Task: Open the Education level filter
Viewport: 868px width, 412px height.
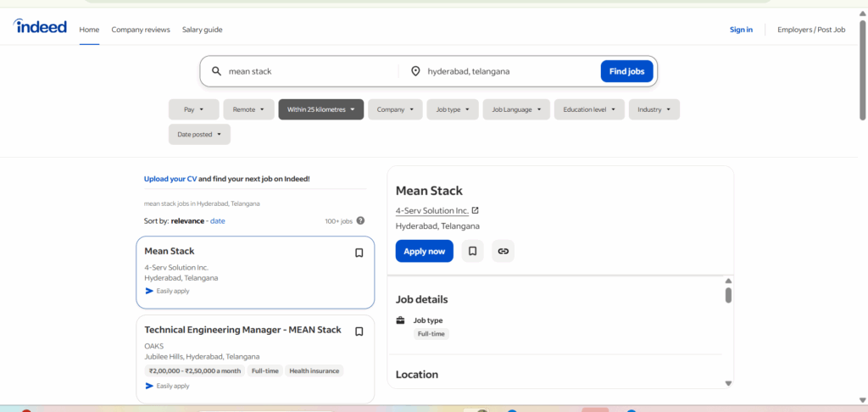Action: click(589, 109)
